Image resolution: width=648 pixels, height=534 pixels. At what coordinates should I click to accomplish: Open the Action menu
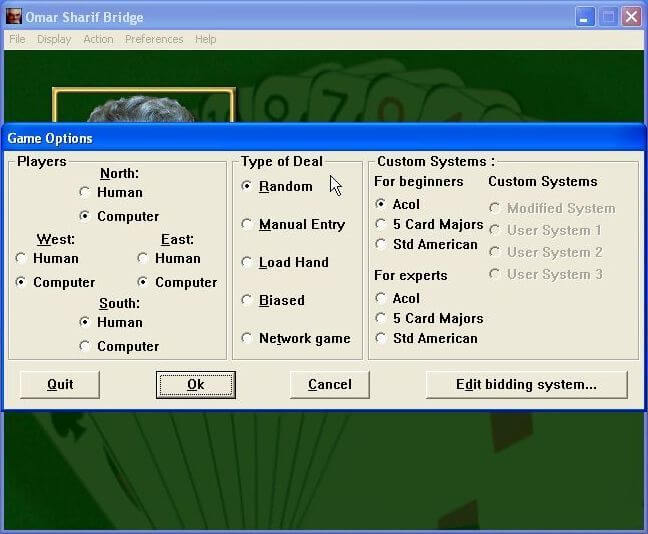[98, 39]
